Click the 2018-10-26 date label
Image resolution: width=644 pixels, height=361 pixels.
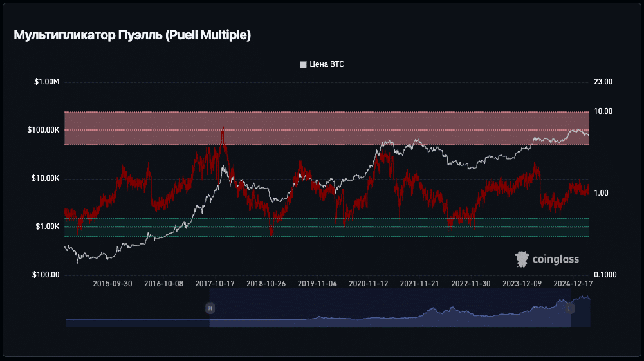(266, 284)
